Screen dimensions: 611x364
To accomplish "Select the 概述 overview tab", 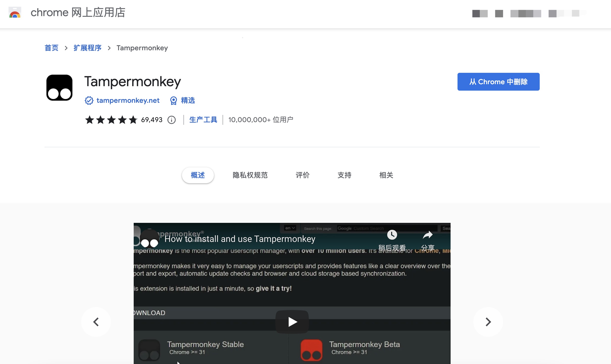I will coord(198,175).
